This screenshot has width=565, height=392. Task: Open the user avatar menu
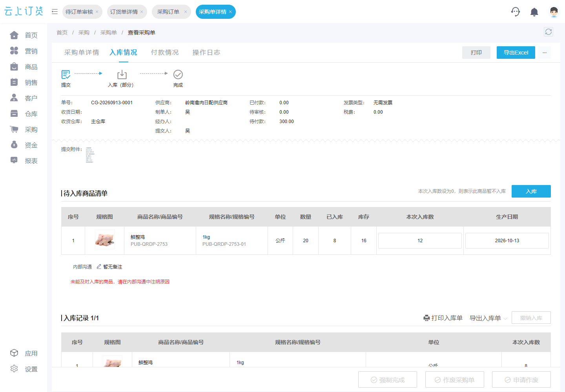click(x=554, y=12)
